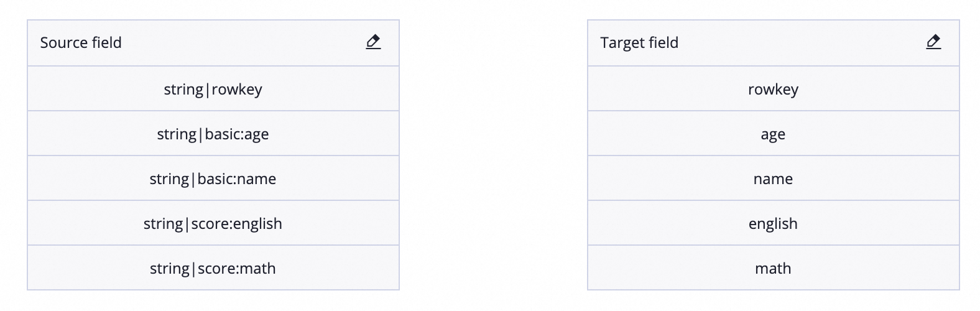Choose the rowkey row in Target field table
980x311 pixels.
click(773, 89)
